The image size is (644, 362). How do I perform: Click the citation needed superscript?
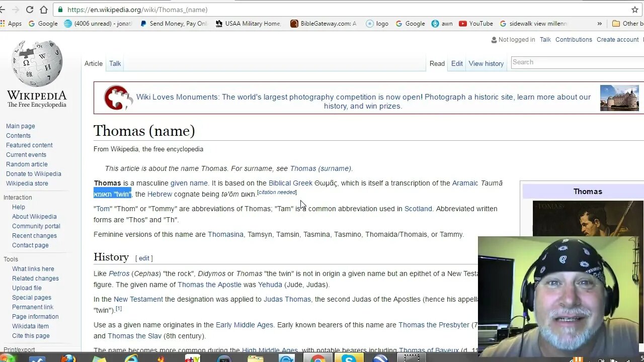(277, 192)
